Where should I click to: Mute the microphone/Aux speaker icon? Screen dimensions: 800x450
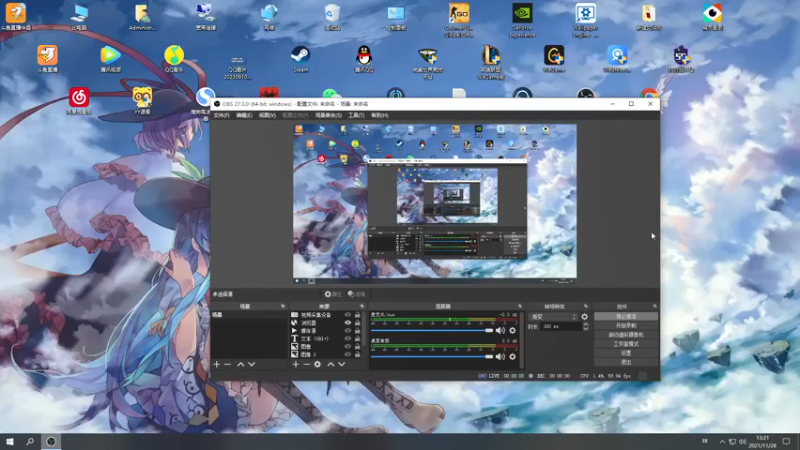point(500,330)
